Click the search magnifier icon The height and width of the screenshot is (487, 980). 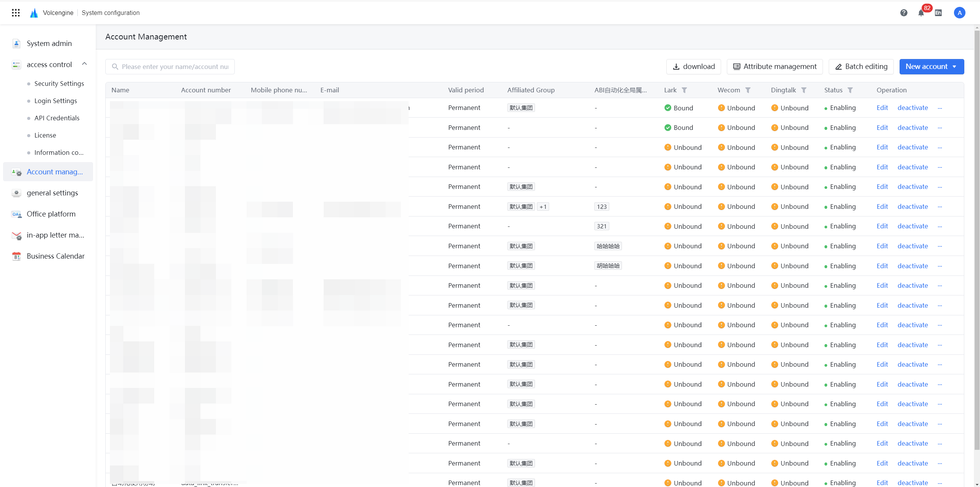(115, 67)
